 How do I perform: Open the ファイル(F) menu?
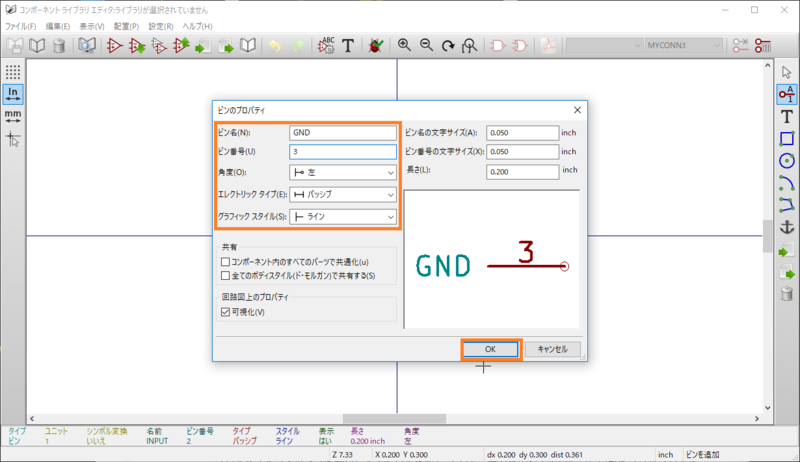[x=20, y=26]
